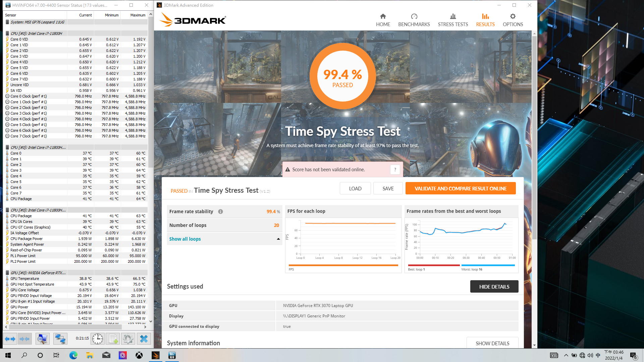Open help for score validation warning

click(x=395, y=170)
